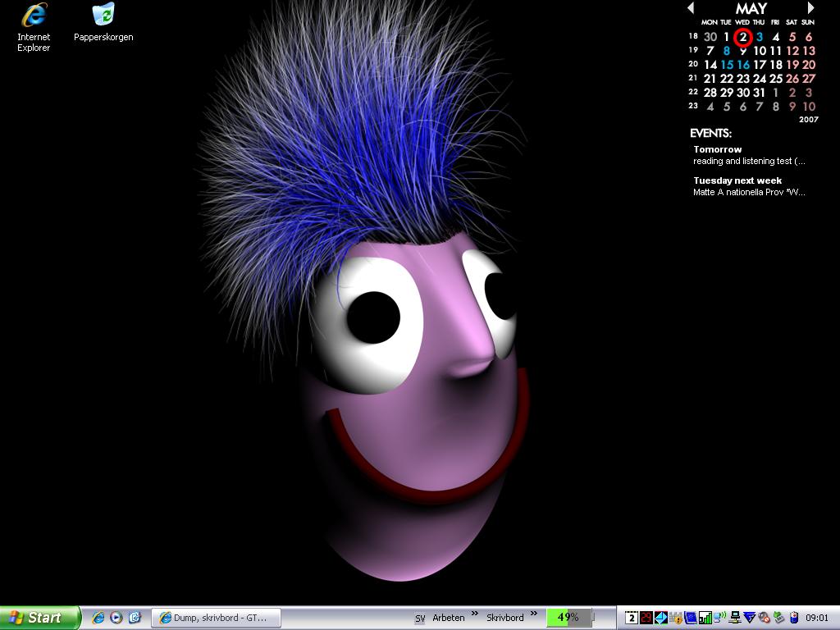This screenshot has height=630, width=840.
Task: Go to previous month in calendar
Action: click(691, 8)
